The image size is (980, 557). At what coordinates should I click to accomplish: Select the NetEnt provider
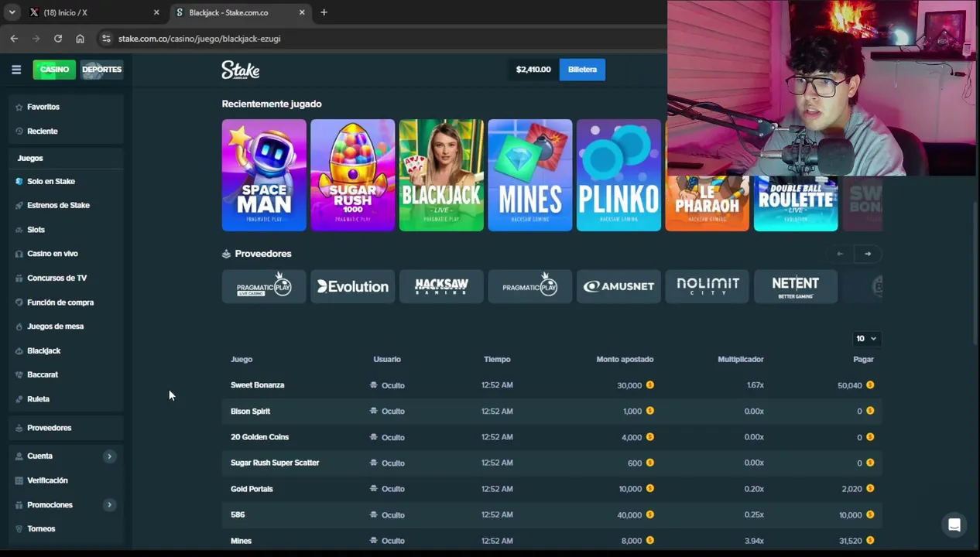click(x=796, y=286)
